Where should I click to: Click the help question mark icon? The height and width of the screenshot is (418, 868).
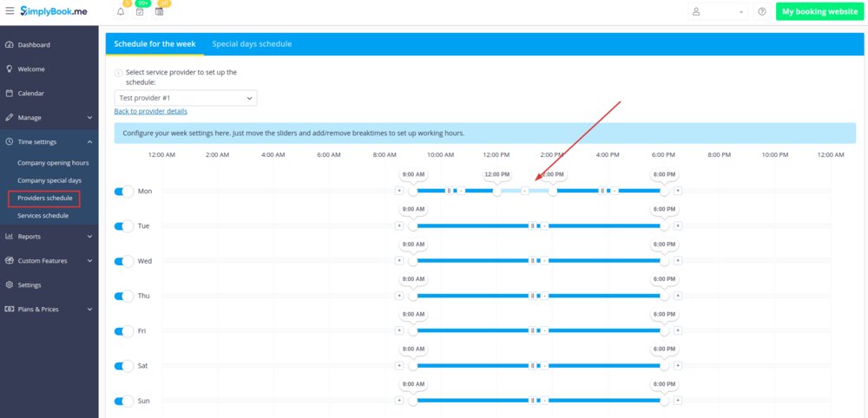pyautogui.click(x=762, y=12)
